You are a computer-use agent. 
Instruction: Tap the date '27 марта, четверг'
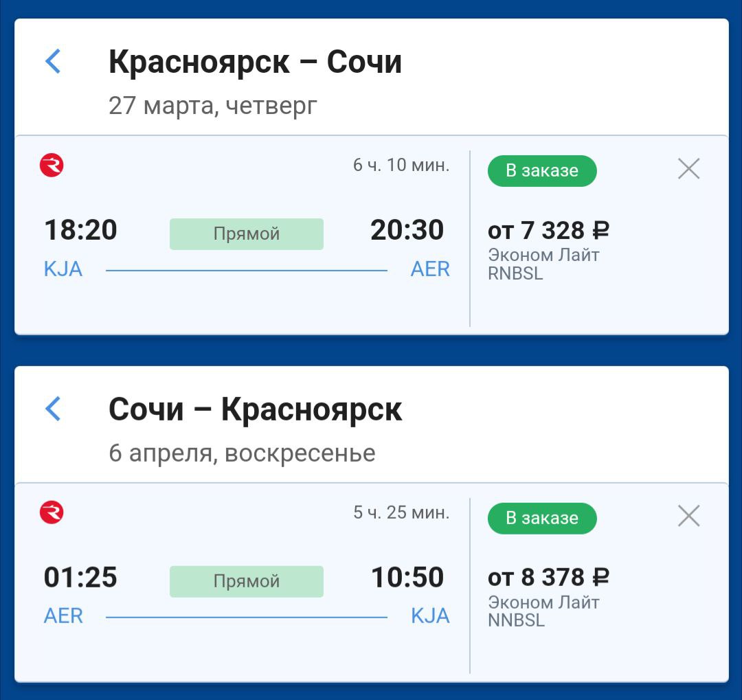pos(213,106)
